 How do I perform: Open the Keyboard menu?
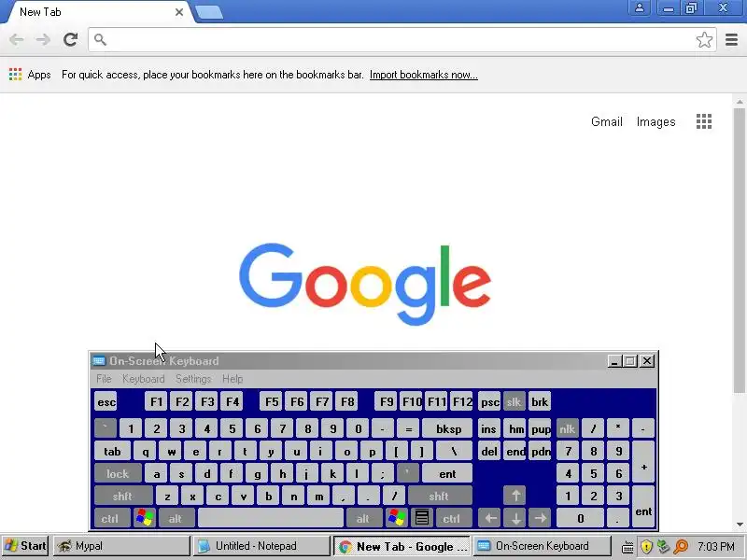coord(144,379)
